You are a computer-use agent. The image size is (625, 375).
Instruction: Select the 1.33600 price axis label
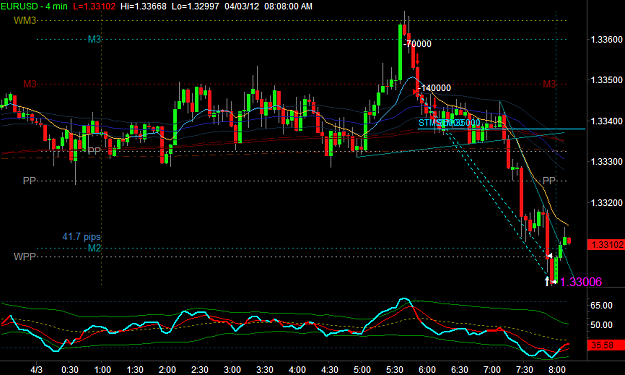pos(606,39)
